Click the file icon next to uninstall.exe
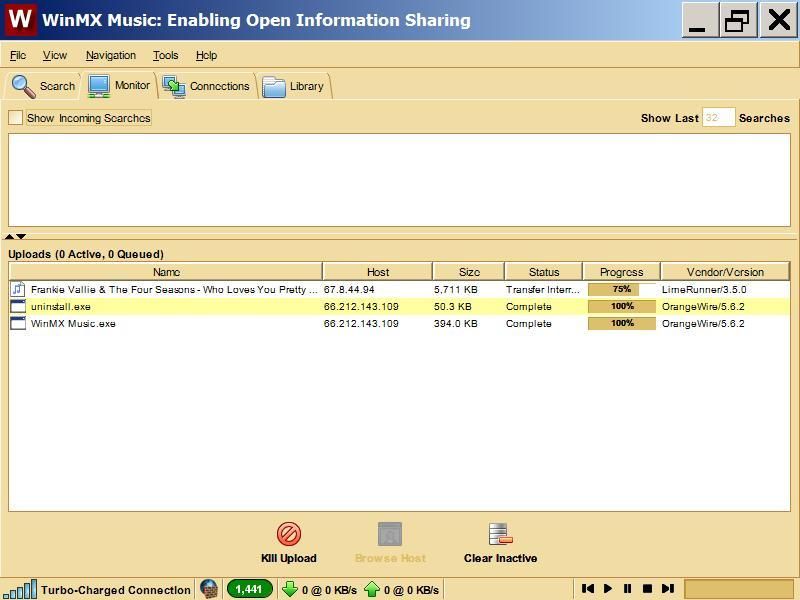The height and width of the screenshot is (600, 800). [x=18, y=306]
